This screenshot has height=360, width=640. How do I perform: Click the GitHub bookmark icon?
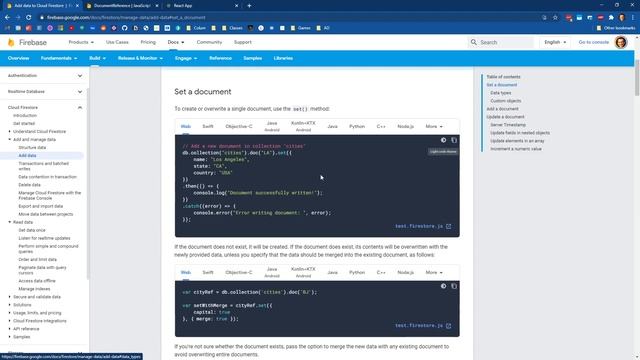[124, 28]
